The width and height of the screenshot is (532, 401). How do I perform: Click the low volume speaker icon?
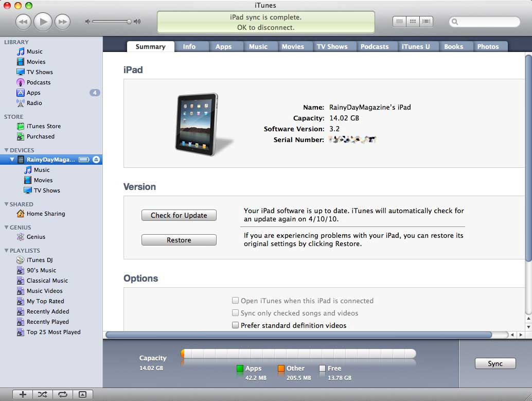click(87, 22)
